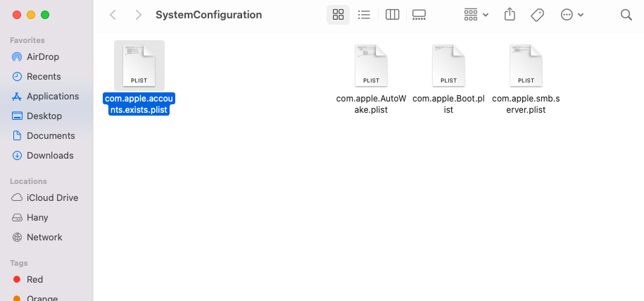Click the com.apple.AutoWake.plist filename text

click(x=371, y=104)
